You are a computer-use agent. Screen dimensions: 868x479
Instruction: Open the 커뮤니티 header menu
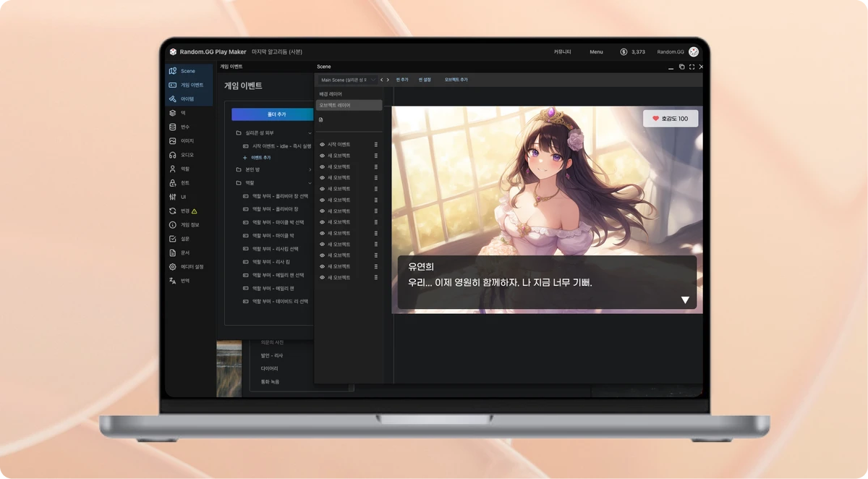(x=562, y=52)
